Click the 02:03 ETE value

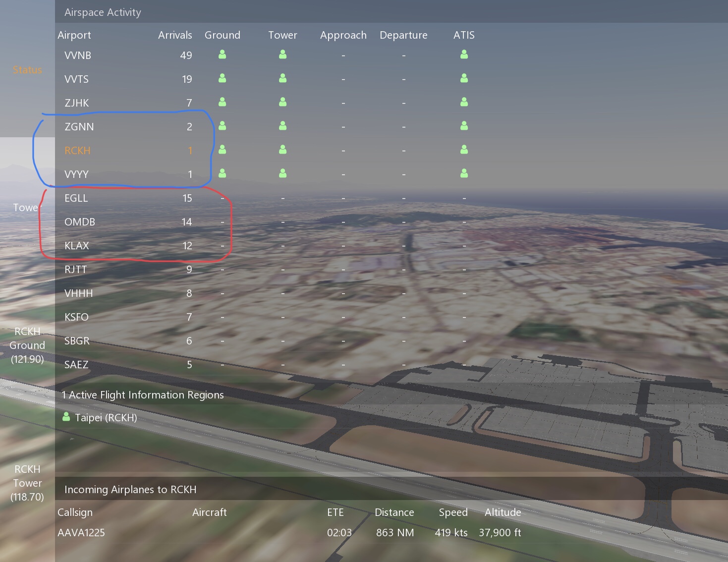pyautogui.click(x=339, y=533)
